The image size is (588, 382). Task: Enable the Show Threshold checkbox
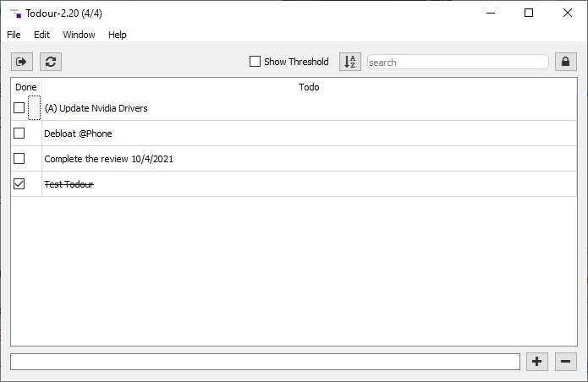point(255,62)
